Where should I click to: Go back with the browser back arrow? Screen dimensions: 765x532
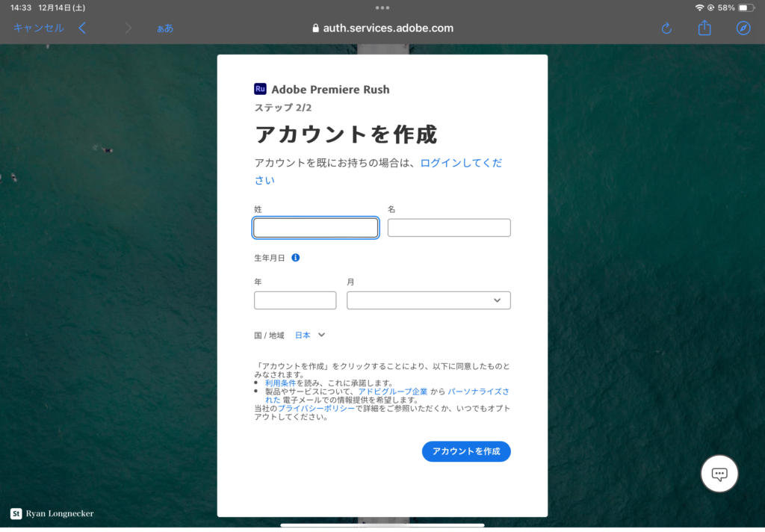(x=82, y=28)
